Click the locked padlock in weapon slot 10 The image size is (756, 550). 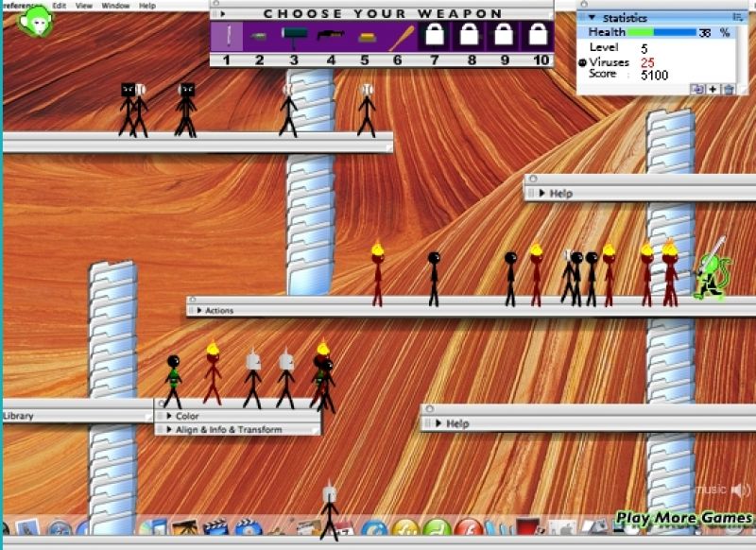pyautogui.click(x=538, y=35)
